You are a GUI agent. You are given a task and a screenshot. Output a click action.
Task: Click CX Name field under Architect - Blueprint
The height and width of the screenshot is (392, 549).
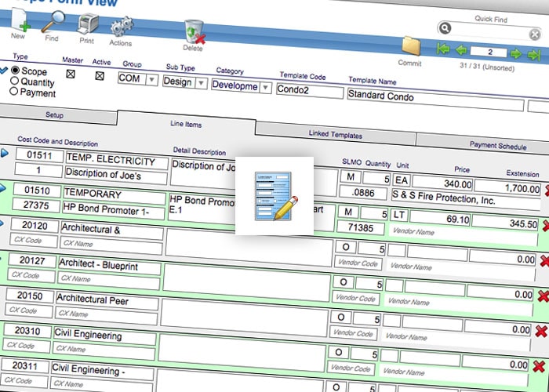pos(109,280)
